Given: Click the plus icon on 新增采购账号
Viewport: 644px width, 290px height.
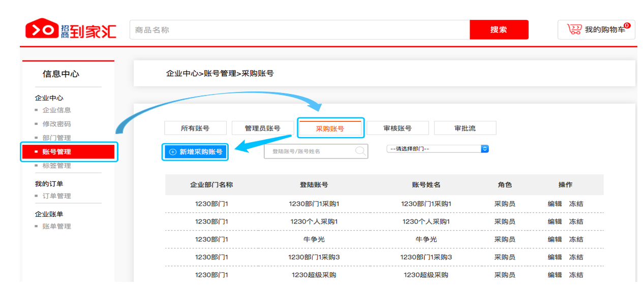Looking at the screenshot, I should tap(173, 152).
